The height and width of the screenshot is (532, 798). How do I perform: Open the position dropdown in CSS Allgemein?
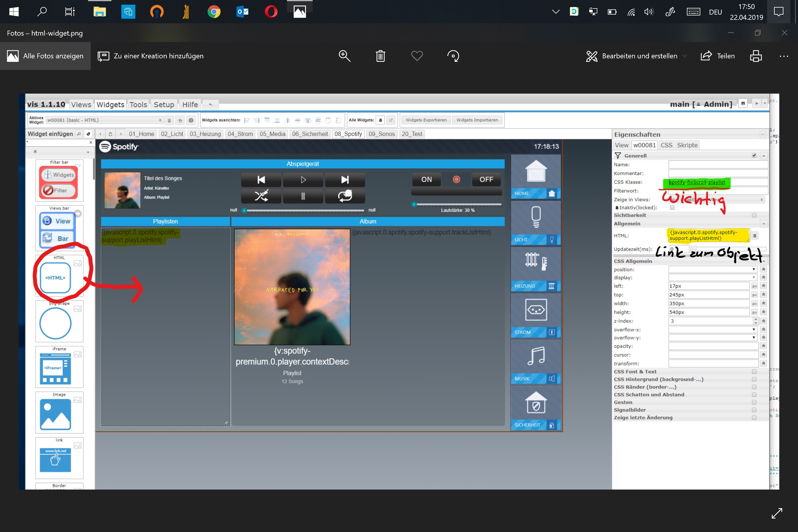pos(713,269)
